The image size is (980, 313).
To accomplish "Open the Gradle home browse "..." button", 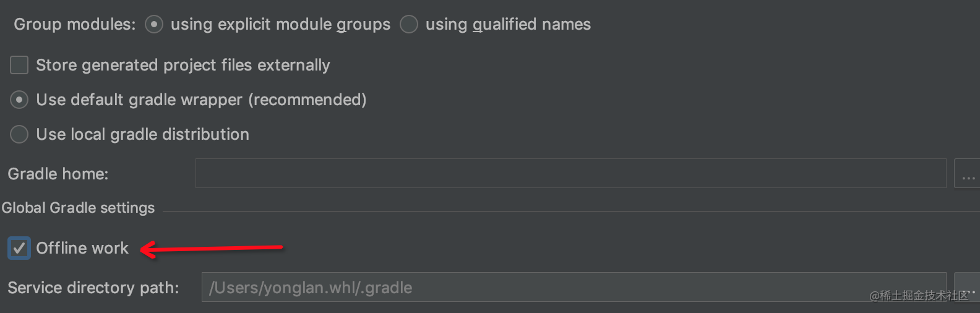I will 967,173.
